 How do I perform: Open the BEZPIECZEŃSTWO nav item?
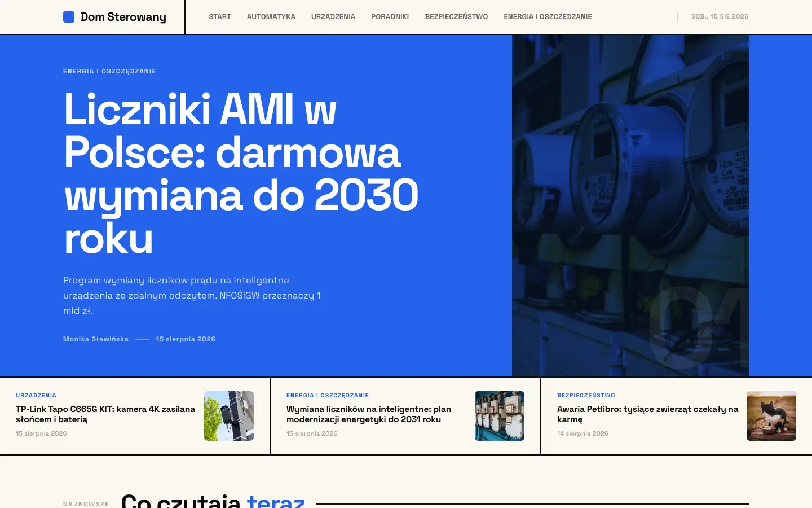pyautogui.click(x=457, y=17)
